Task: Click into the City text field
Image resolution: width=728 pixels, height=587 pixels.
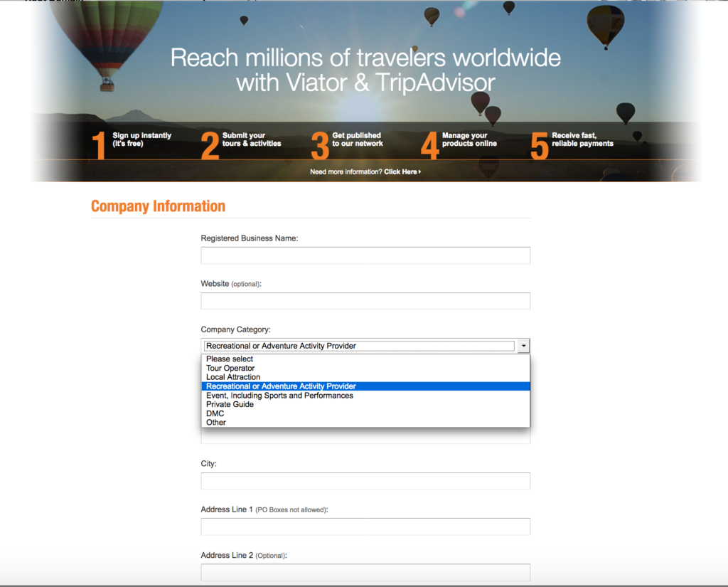Action: pos(365,481)
